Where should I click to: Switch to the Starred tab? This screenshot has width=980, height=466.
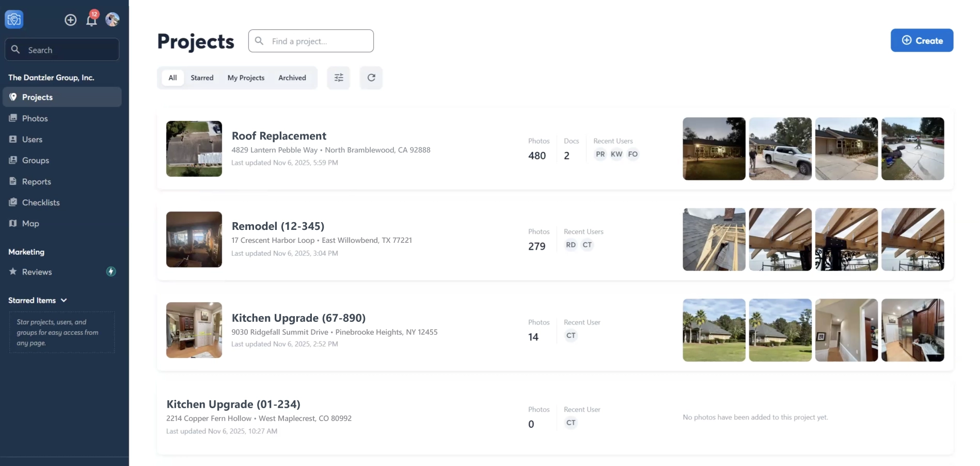(202, 77)
